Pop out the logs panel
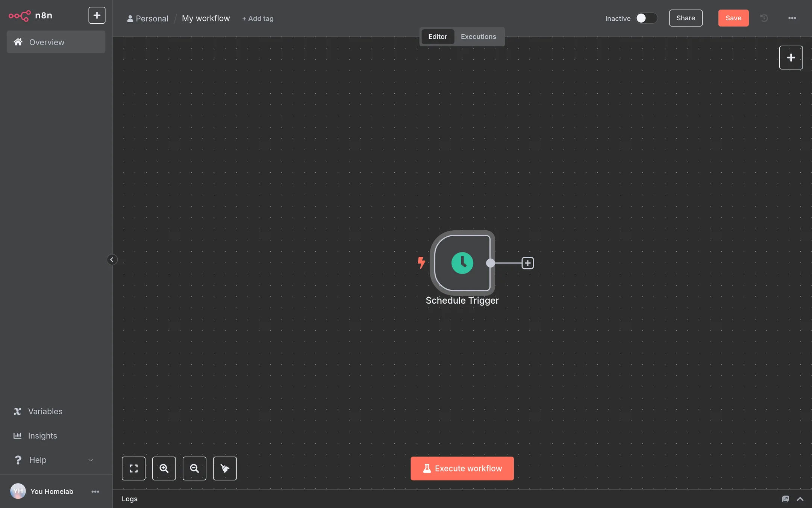 (x=785, y=499)
